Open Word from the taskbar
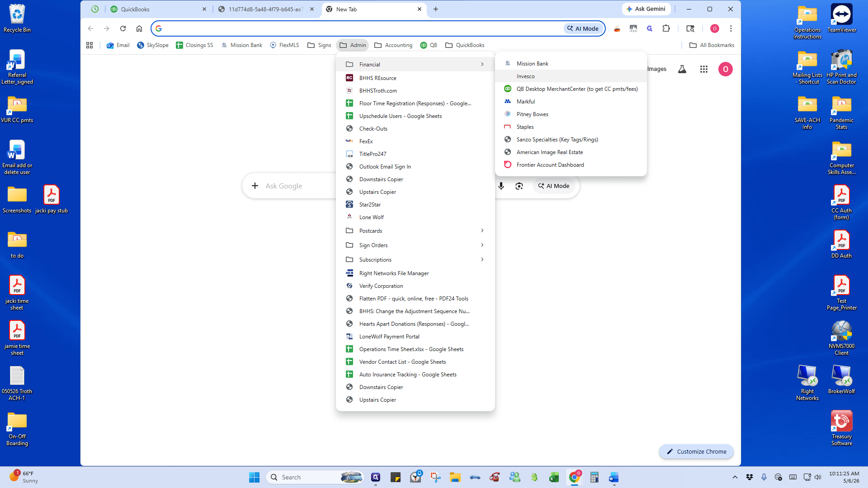Image resolution: width=868 pixels, height=488 pixels. tap(613, 477)
